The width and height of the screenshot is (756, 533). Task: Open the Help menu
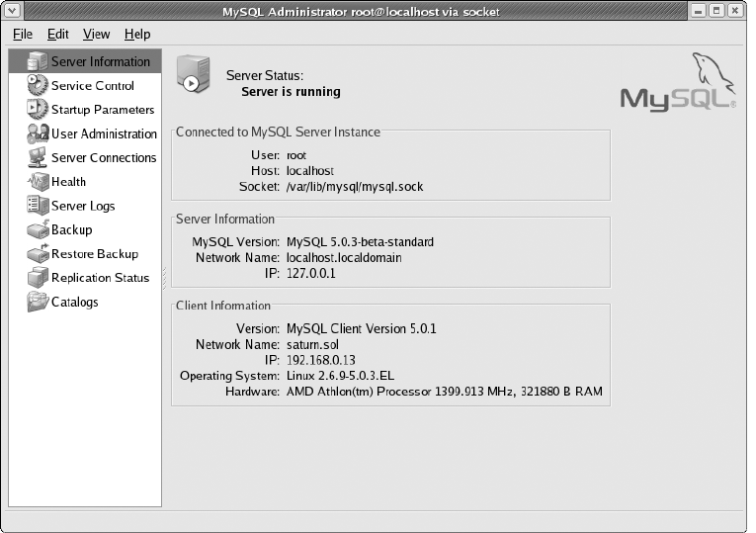click(137, 35)
